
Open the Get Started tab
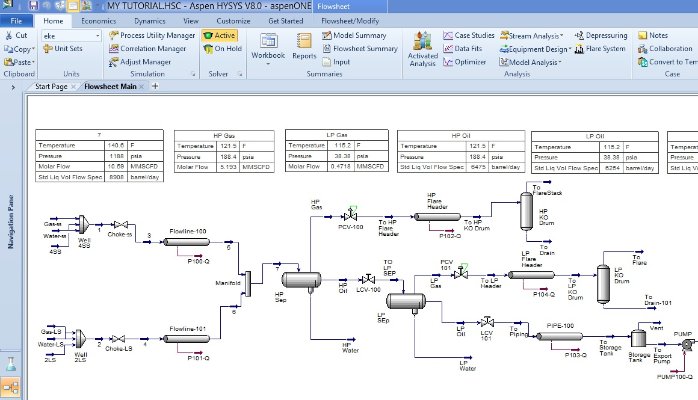tap(285, 21)
